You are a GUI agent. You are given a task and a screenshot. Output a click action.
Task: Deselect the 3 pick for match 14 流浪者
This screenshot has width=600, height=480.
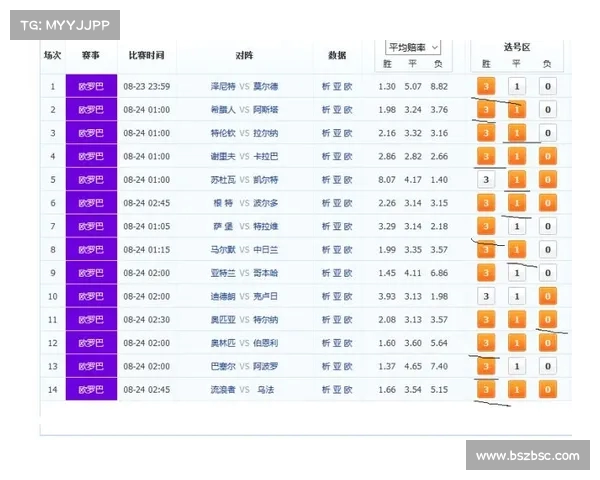[x=486, y=390]
